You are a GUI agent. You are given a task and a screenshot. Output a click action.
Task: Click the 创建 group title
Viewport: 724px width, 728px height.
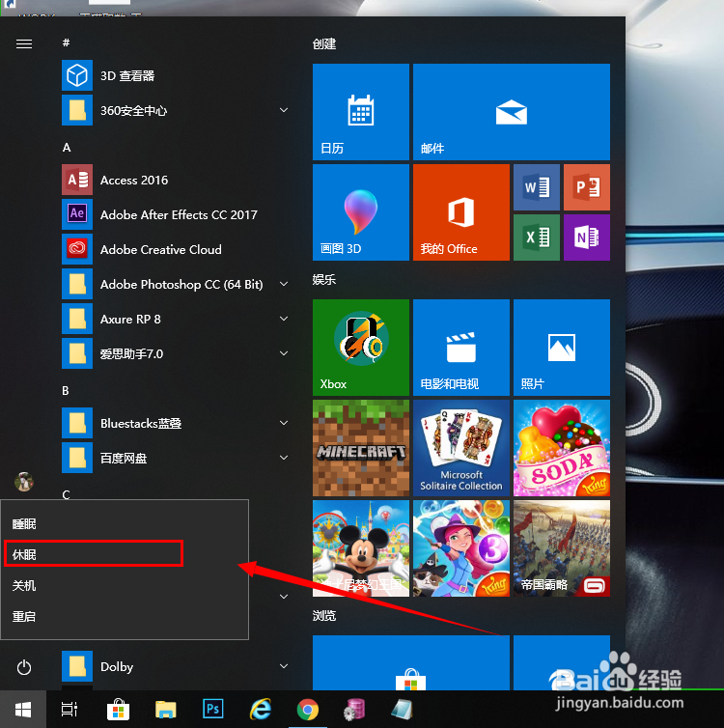[324, 44]
